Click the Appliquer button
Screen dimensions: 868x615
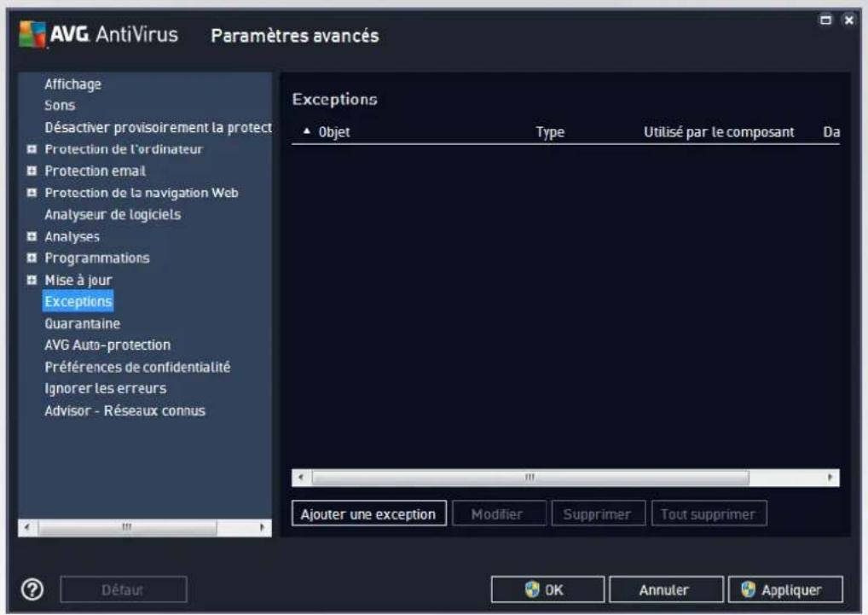(x=785, y=589)
